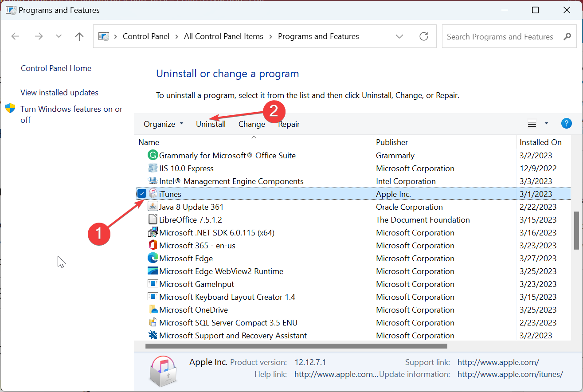Uncheck the iTunes row checkbox

coord(141,194)
